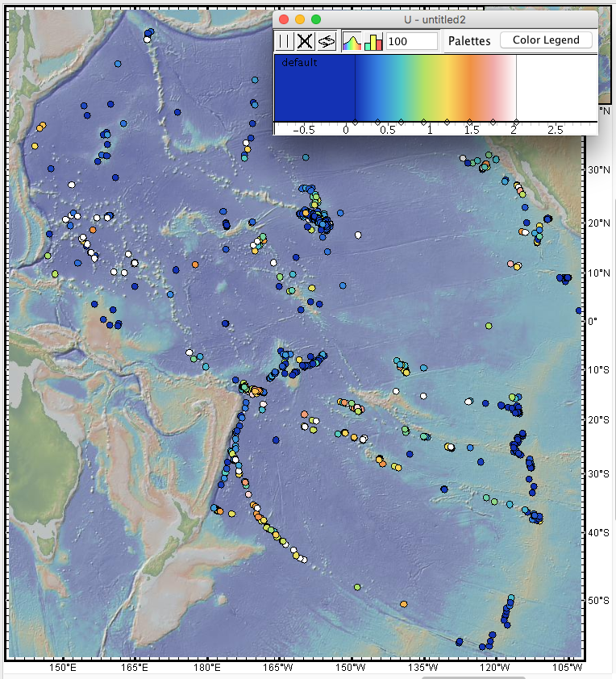This screenshot has width=616, height=679.
Task: Select the diamond handle at value 2
Action: [516, 123]
